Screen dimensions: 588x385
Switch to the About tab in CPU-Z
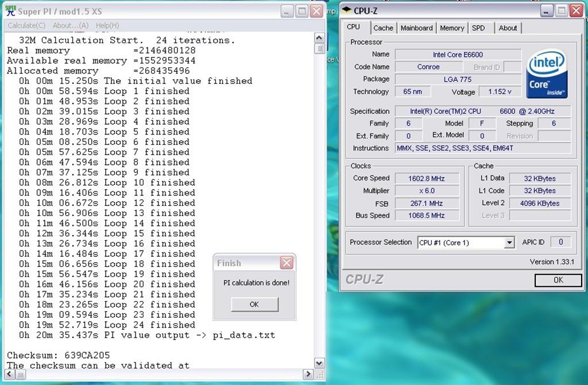[508, 28]
